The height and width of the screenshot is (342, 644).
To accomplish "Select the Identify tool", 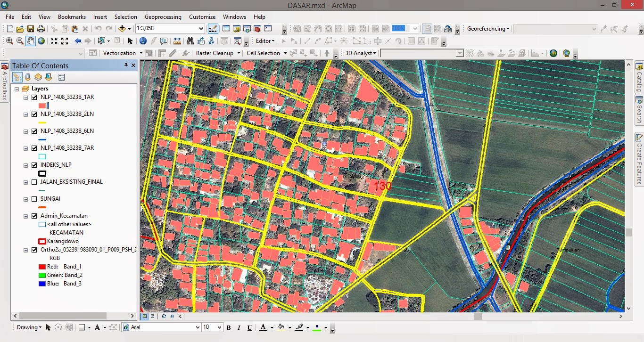I will pos(143,41).
